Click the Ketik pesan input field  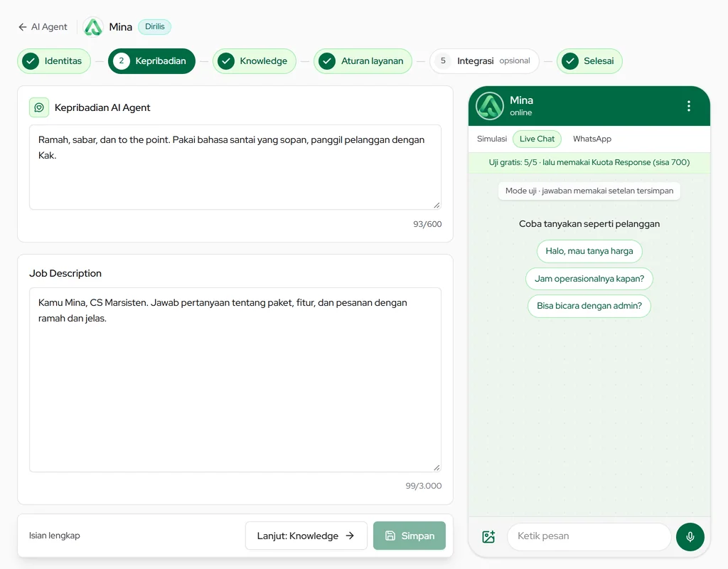click(589, 536)
